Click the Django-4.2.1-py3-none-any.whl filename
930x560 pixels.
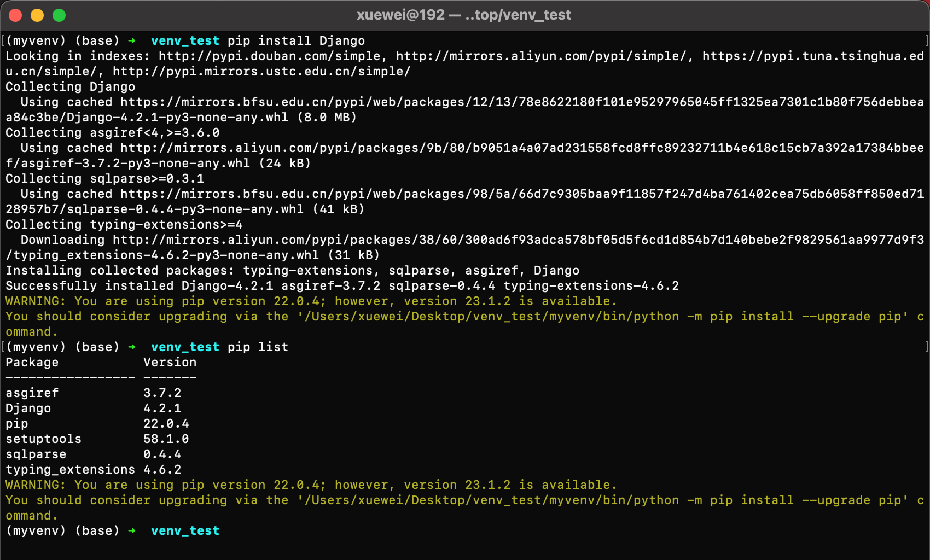point(178,118)
